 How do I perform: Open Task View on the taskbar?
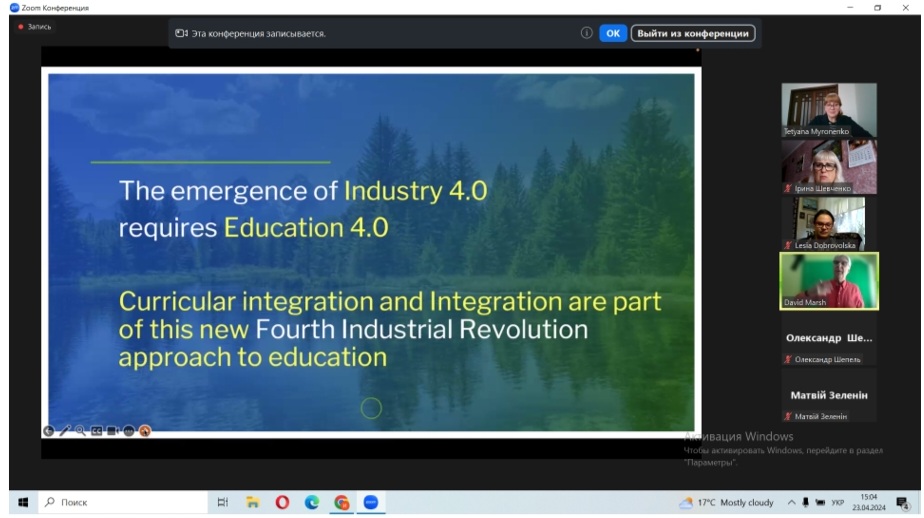click(224, 503)
